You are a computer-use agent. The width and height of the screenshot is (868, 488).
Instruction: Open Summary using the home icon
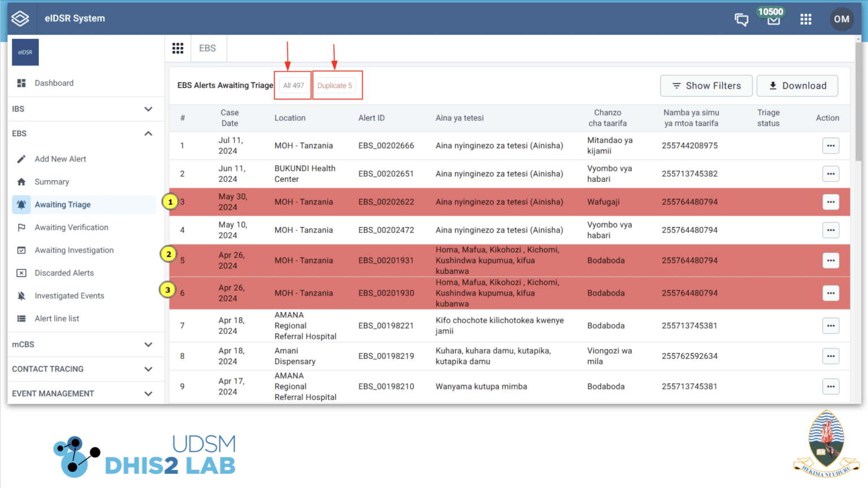21,181
